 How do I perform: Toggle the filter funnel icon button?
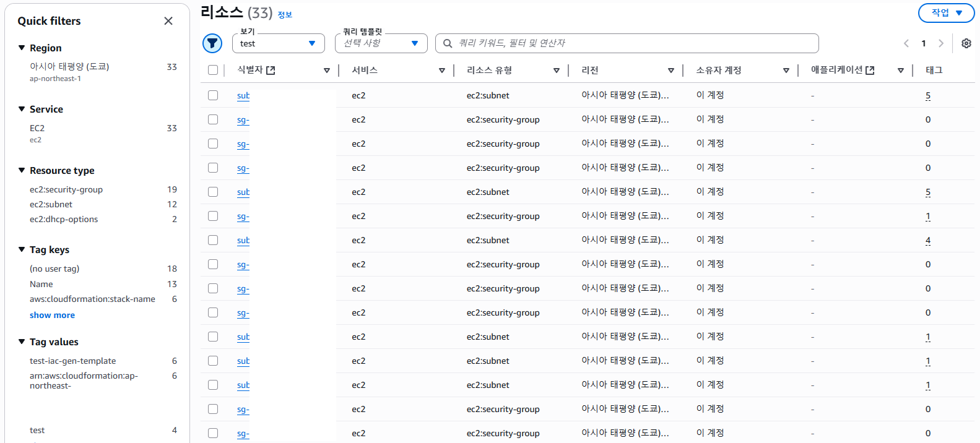(212, 43)
